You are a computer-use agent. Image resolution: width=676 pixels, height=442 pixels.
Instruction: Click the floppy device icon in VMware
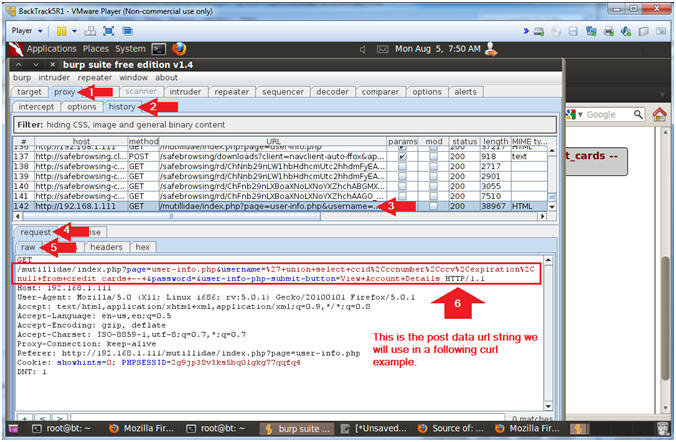573,31
